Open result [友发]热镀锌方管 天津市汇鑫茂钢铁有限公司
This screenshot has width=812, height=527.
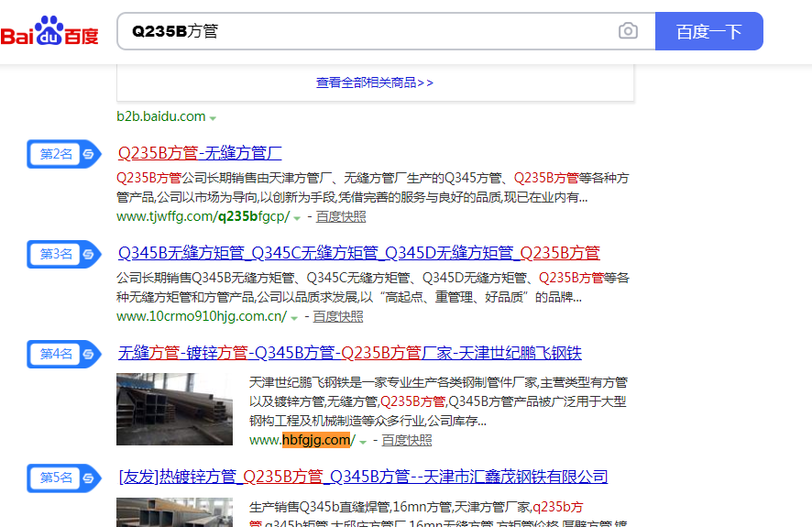pos(363,477)
